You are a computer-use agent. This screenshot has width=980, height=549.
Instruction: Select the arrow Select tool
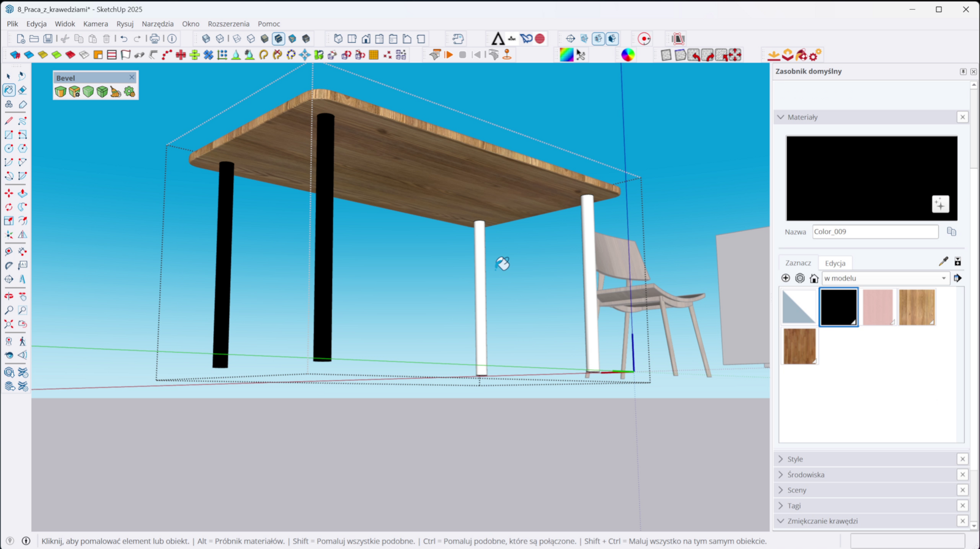pyautogui.click(x=9, y=77)
